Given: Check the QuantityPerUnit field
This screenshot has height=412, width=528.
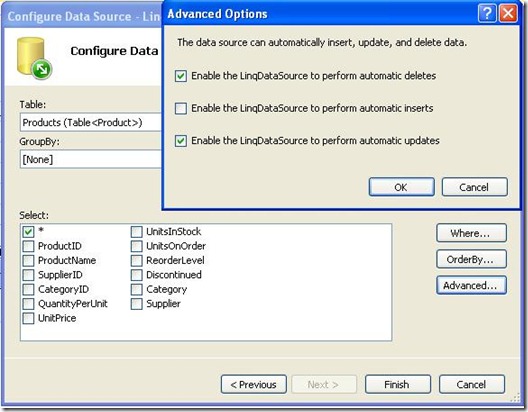Looking at the screenshot, I should coord(28,304).
